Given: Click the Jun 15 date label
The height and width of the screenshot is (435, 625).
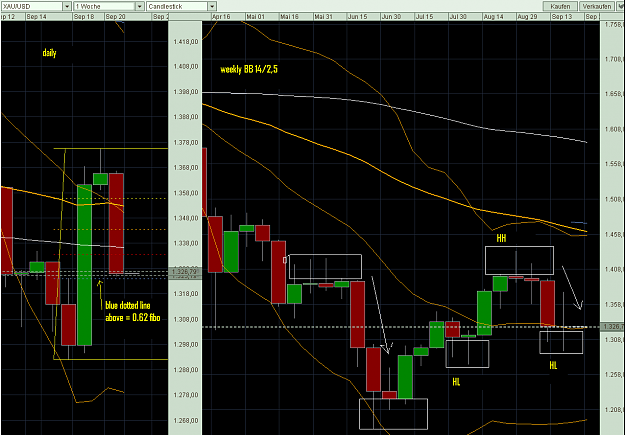Looking at the screenshot, I should (358, 17).
